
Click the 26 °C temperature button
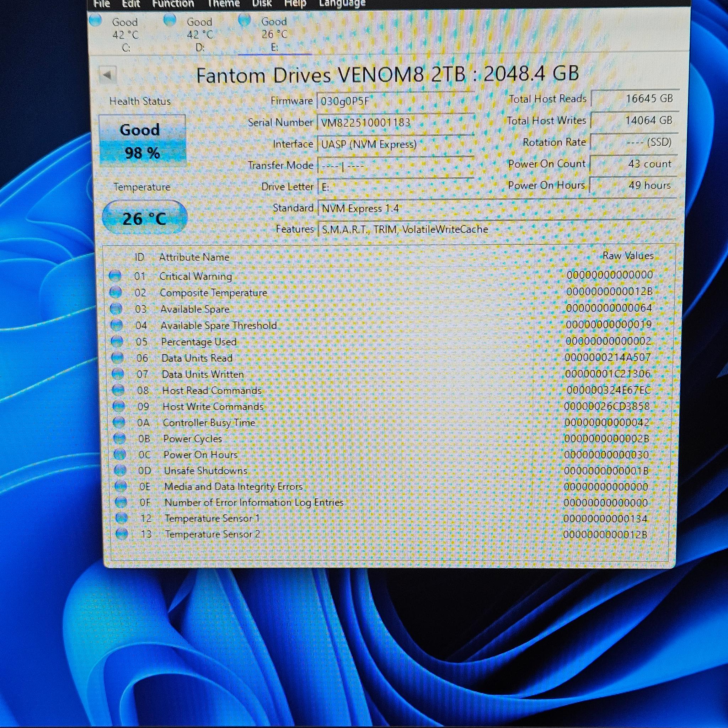point(145,218)
